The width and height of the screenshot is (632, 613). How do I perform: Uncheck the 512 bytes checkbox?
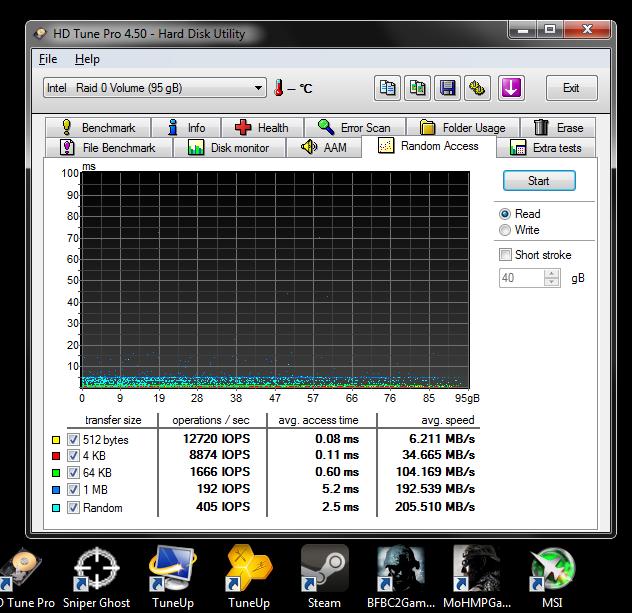(73, 440)
